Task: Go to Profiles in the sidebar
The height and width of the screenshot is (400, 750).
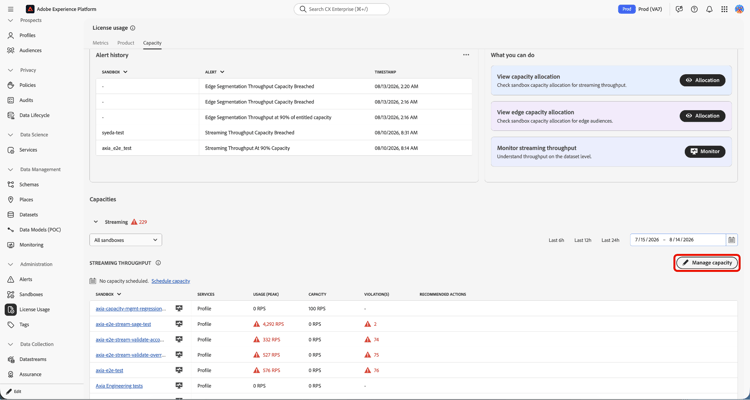Action: click(27, 35)
